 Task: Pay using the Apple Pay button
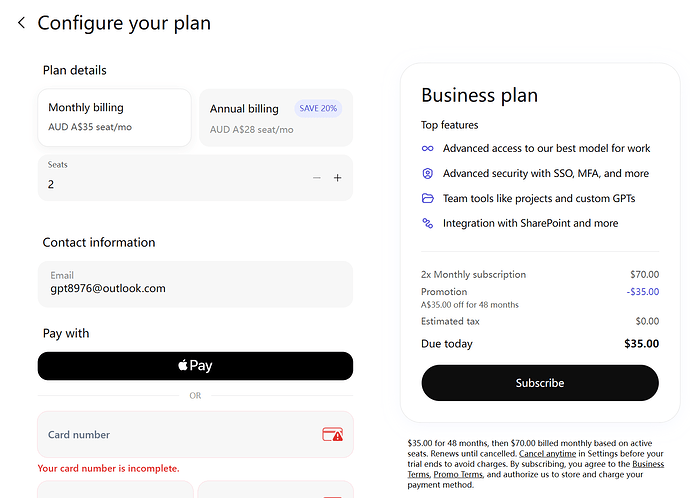pos(195,366)
